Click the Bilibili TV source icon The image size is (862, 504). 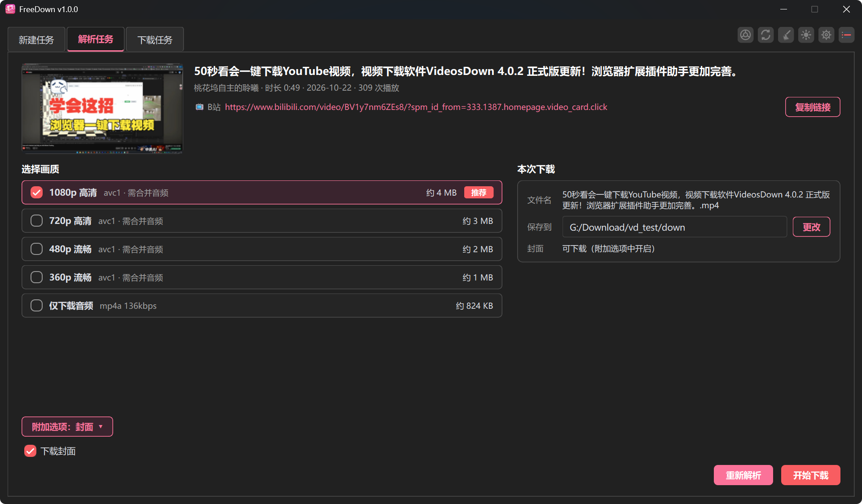point(199,107)
